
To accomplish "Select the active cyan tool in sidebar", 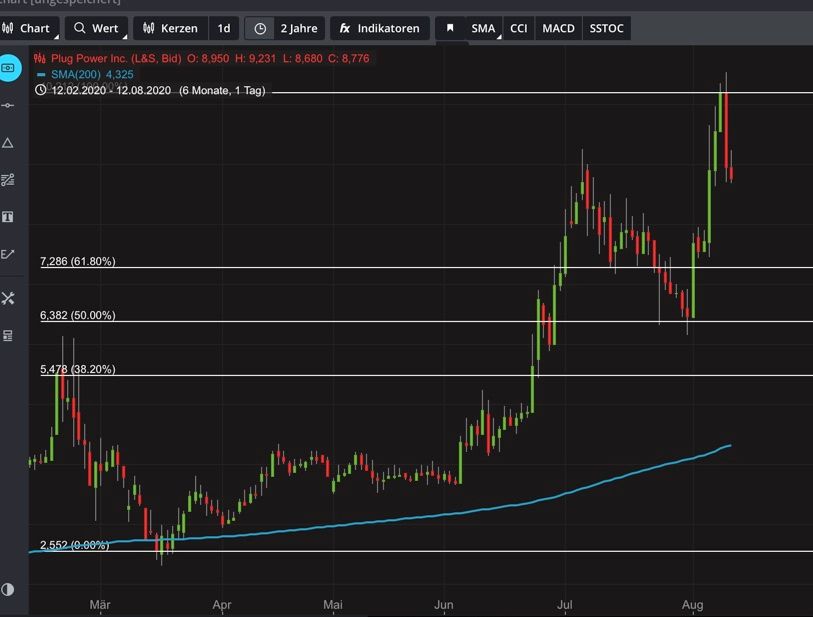I will [x=9, y=68].
